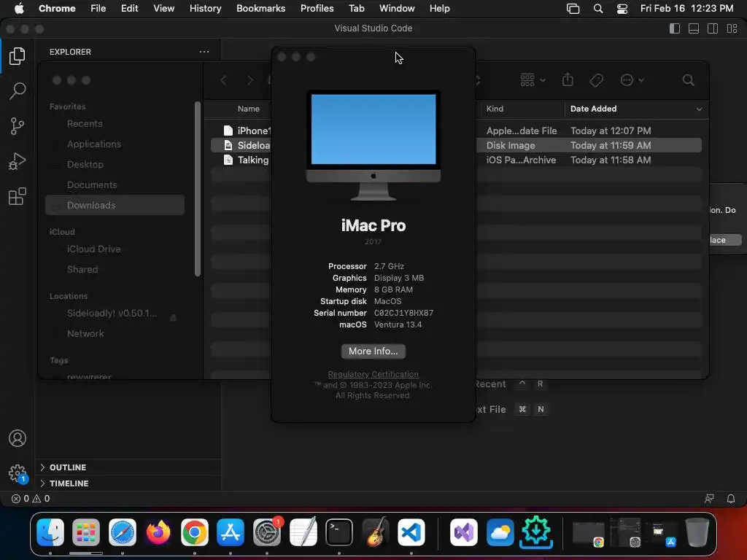Expand the OUTLINE section

point(128,467)
